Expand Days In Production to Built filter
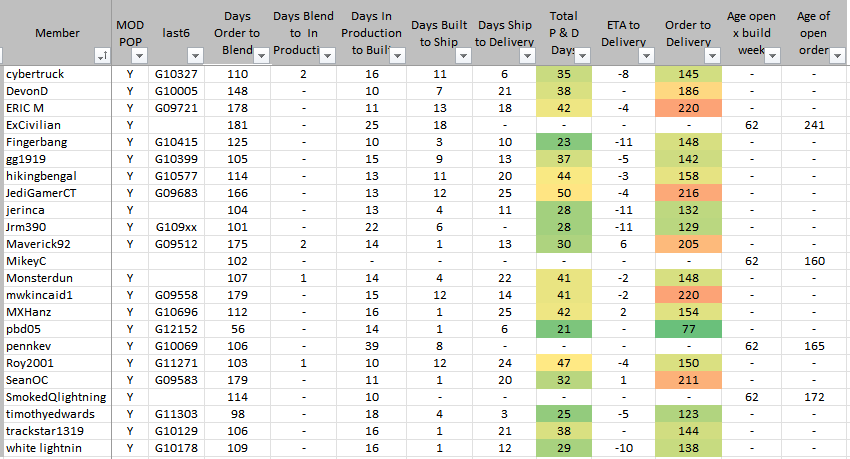 tap(397, 56)
